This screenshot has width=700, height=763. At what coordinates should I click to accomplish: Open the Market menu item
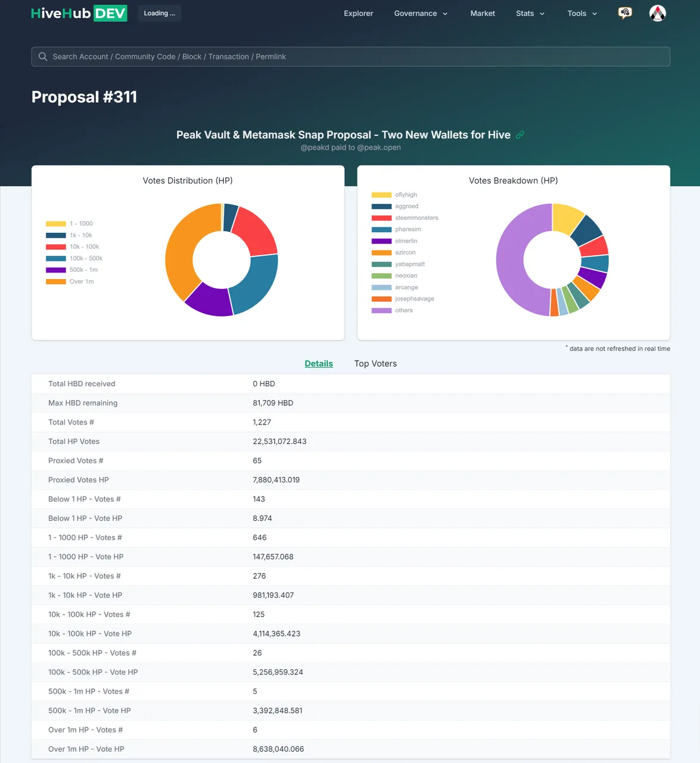[483, 13]
